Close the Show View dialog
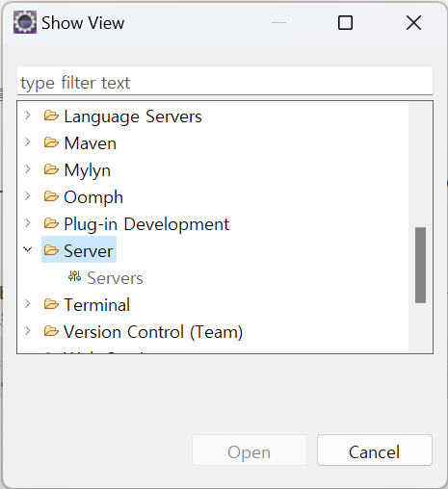448x489 pixels. [413, 23]
